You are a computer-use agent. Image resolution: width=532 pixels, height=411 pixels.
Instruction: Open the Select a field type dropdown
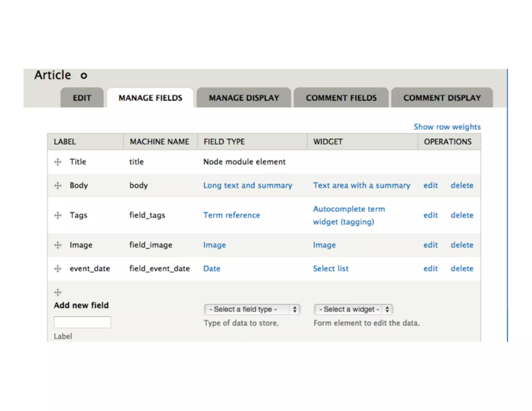[x=252, y=309]
